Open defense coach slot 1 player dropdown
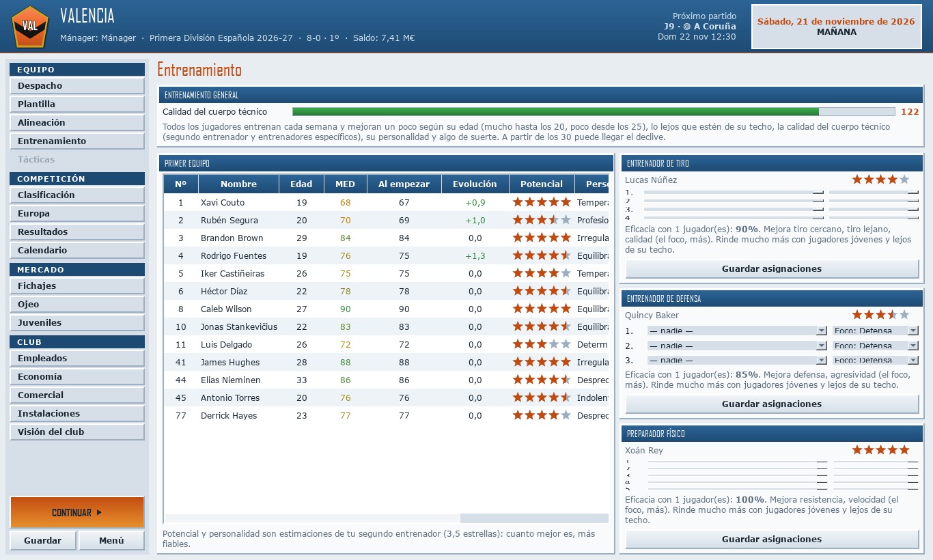The width and height of the screenshot is (933, 560). point(737,331)
